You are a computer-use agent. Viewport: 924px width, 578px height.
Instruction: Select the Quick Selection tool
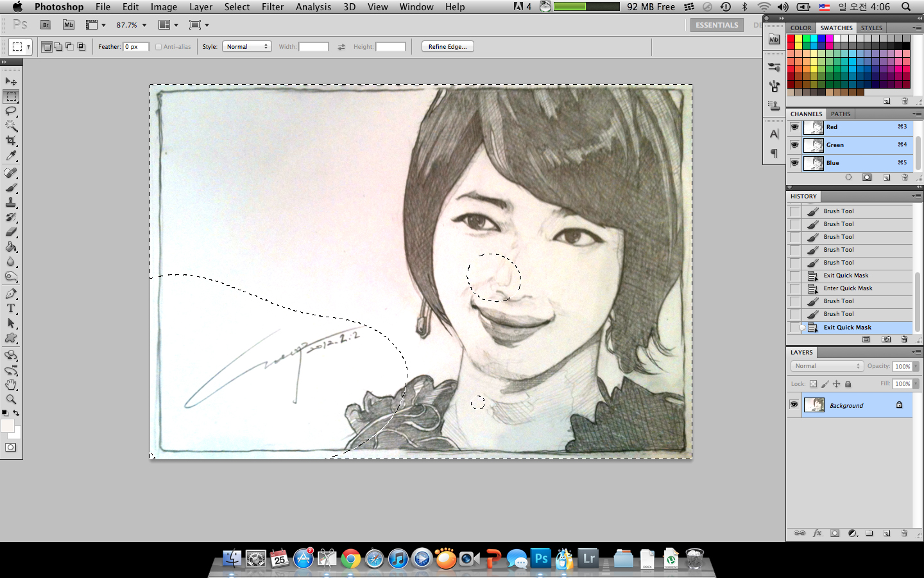point(11,126)
